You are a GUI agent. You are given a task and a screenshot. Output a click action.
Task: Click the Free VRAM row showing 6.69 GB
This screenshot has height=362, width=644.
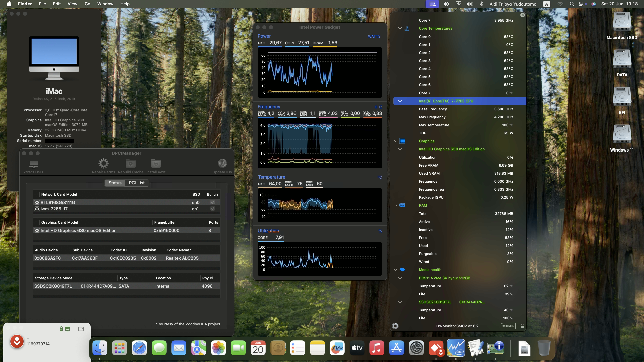point(460,165)
